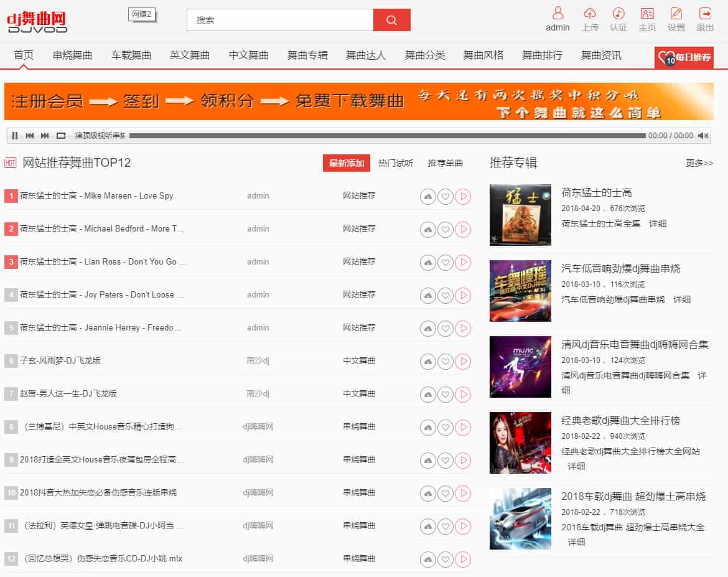Download the Love Spy track via cloud icon
728x577 pixels.
pyautogui.click(x=427, y=197)
